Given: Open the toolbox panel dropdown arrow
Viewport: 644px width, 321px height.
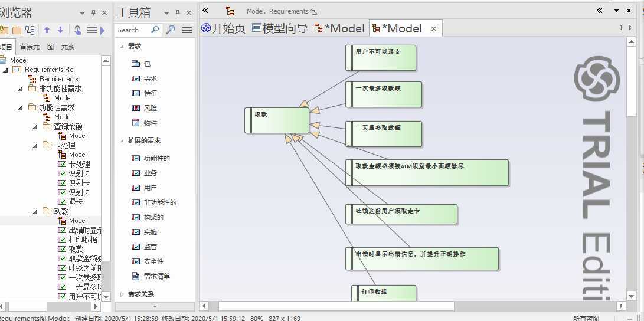Looking at the screenshot, I should (166, 13).
